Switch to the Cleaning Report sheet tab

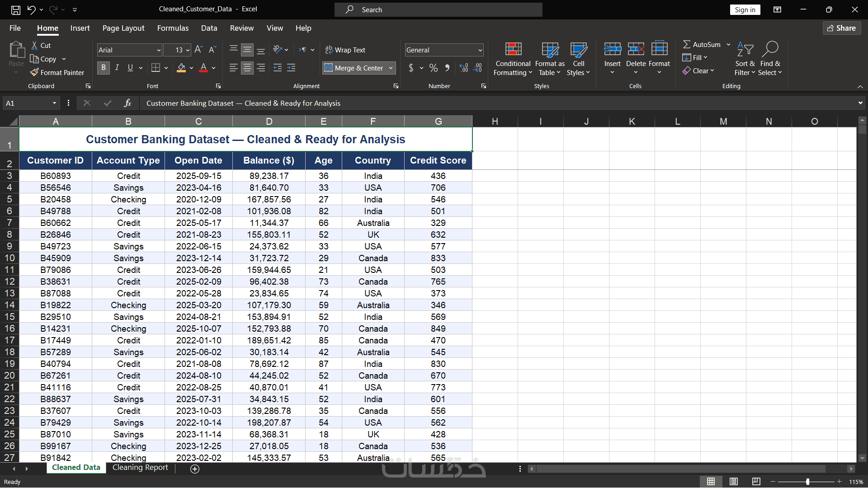140,468
